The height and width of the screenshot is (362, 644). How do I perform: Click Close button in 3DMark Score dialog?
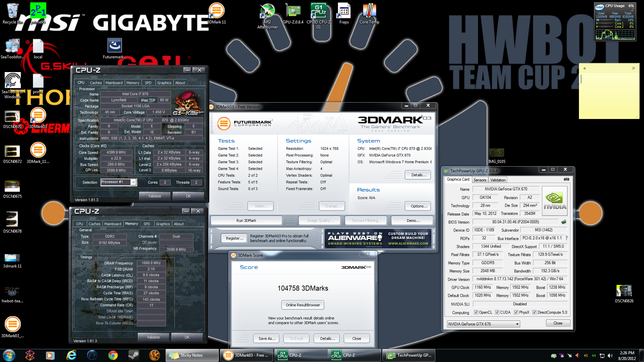point(357,339)
